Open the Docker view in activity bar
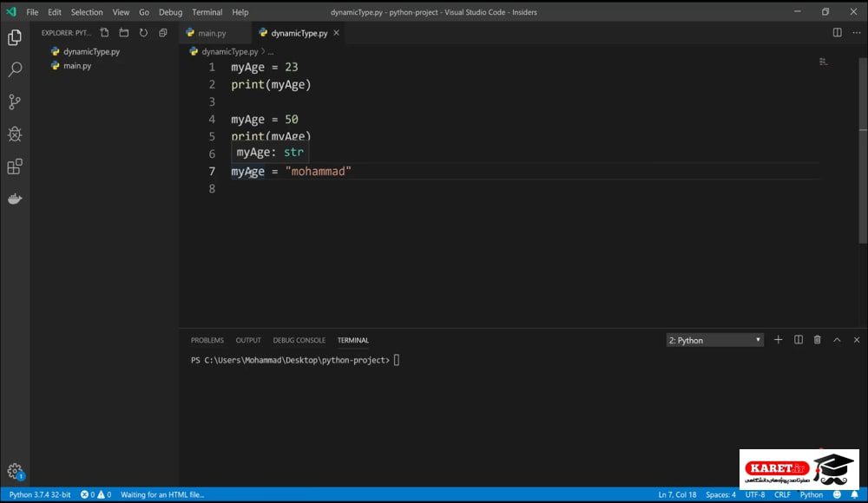This screenshot has width=868, height=503. click(x=15, y=199)
